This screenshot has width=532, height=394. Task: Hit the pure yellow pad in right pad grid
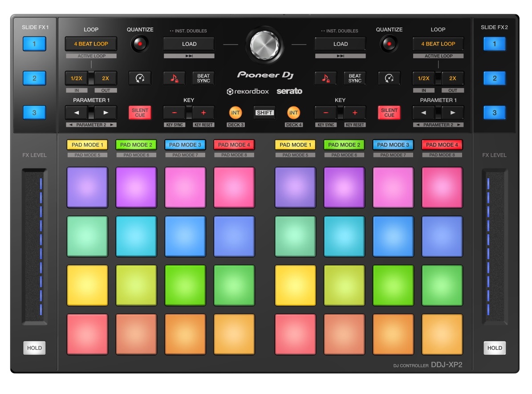(x=295, y=285)
